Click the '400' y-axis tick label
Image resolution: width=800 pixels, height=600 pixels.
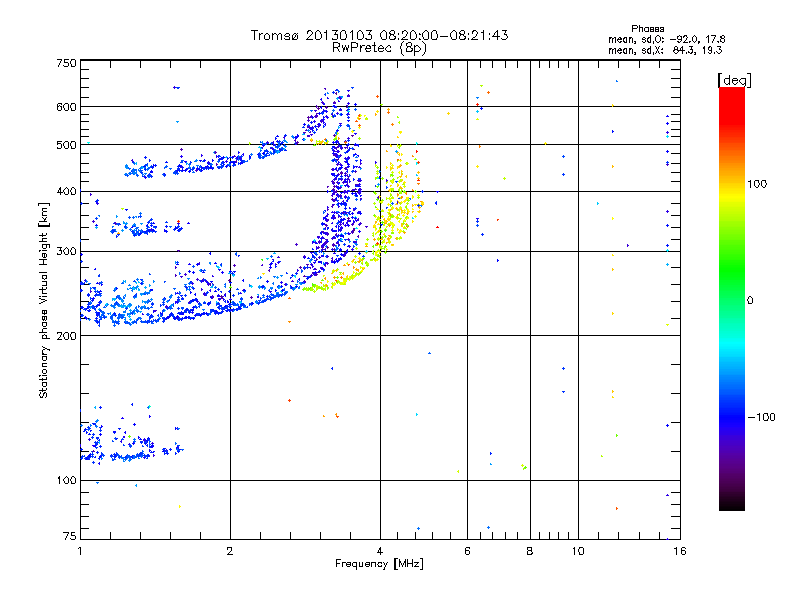click(66, 192)
